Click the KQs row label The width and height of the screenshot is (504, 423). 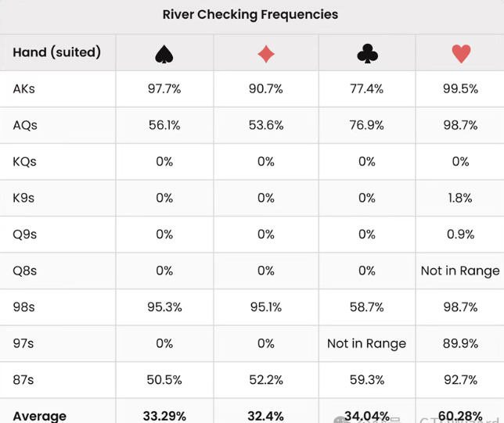[25, 162]
